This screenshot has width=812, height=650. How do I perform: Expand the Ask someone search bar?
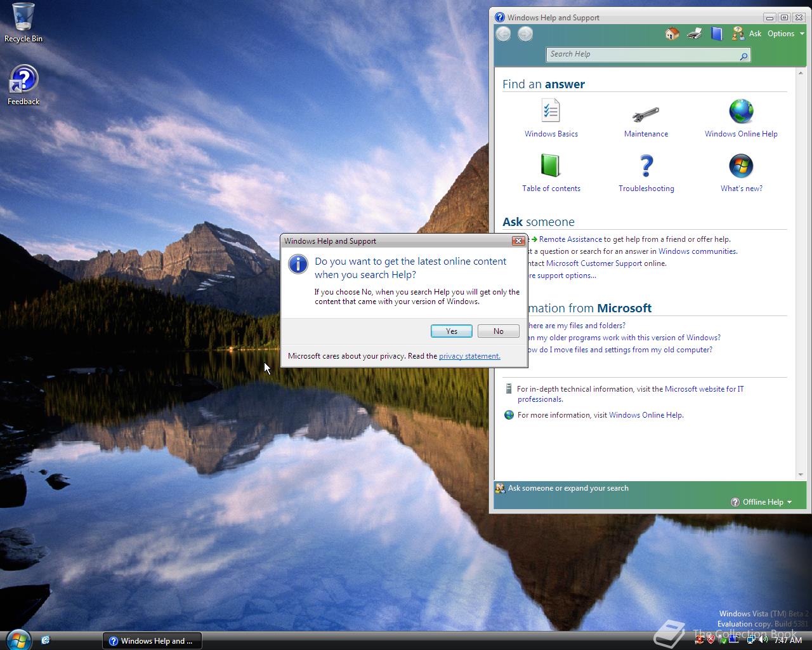click(568, 488)
